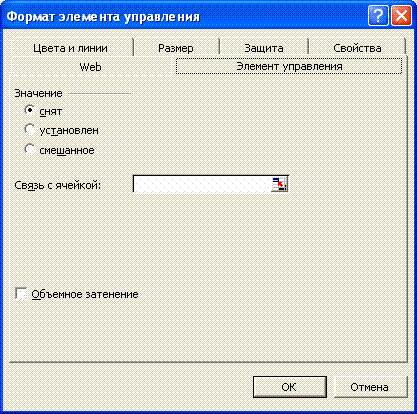417x414 pixels.
Task: Click inside the Связь с ячейкой input field
Action: 203,184
